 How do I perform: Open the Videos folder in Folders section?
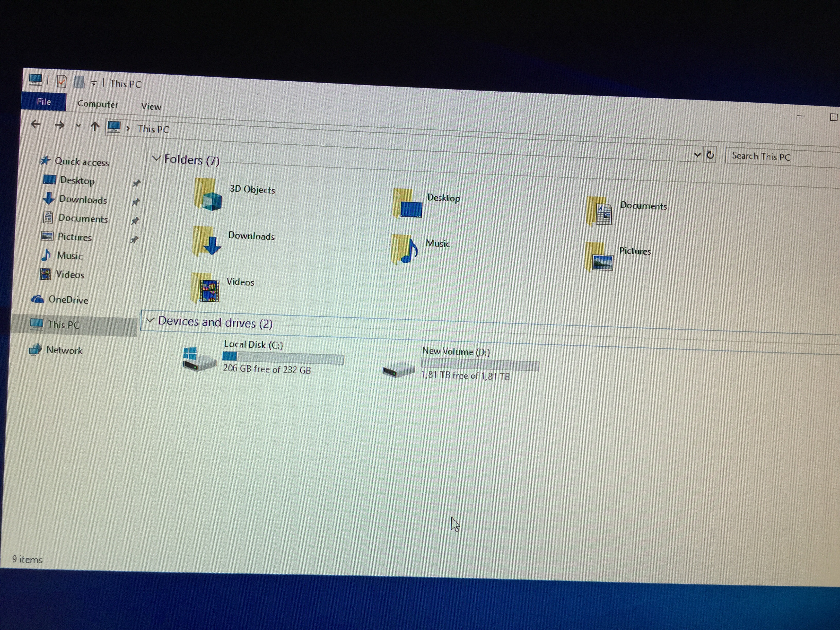point(205,288)
